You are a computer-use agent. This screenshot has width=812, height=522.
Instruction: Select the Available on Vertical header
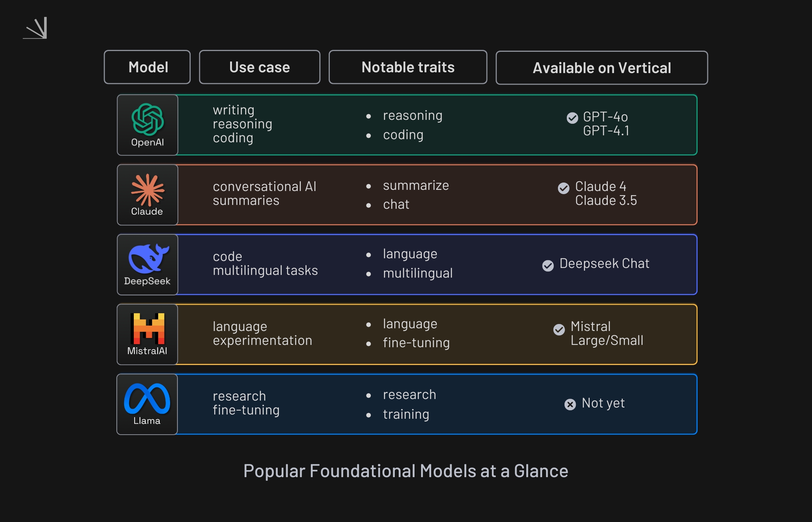tap(602, 68)
